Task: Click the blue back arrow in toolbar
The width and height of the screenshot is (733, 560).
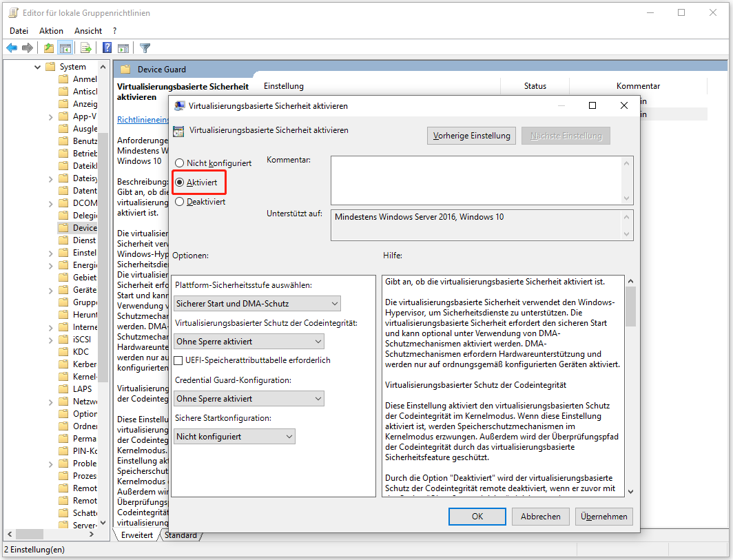Action: point(12,48)
